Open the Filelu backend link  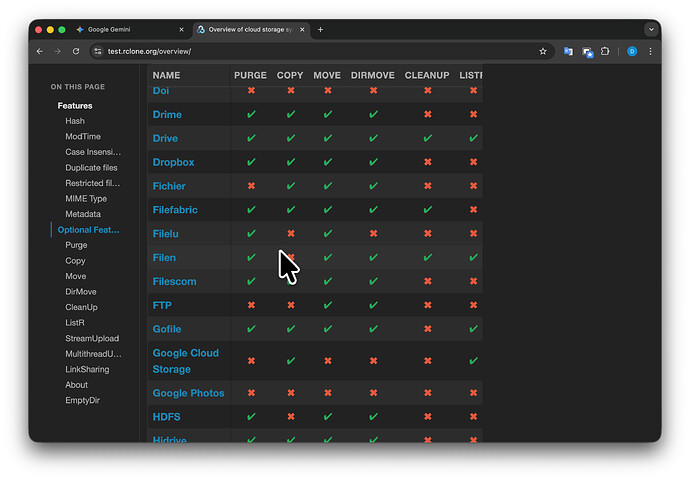[x=165, y=234]
